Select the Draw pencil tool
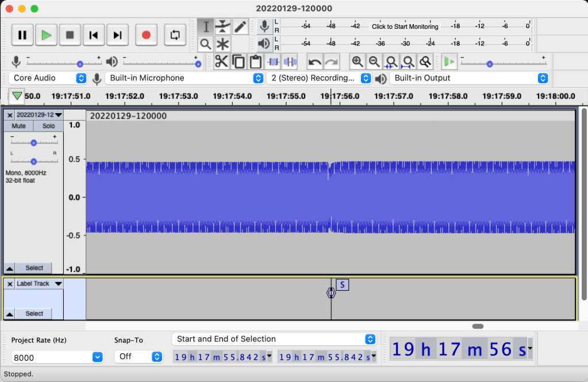This screenshot has height=382, width=588. [240, 26]
